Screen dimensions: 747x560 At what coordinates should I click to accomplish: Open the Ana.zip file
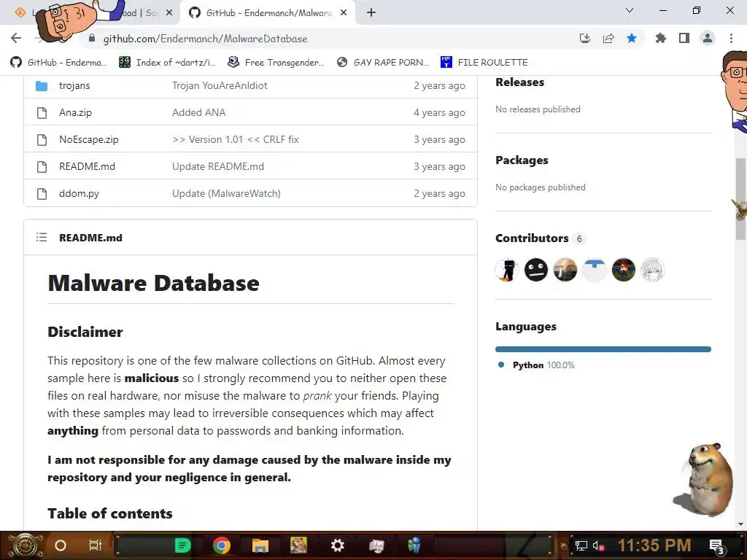(75, 113)
